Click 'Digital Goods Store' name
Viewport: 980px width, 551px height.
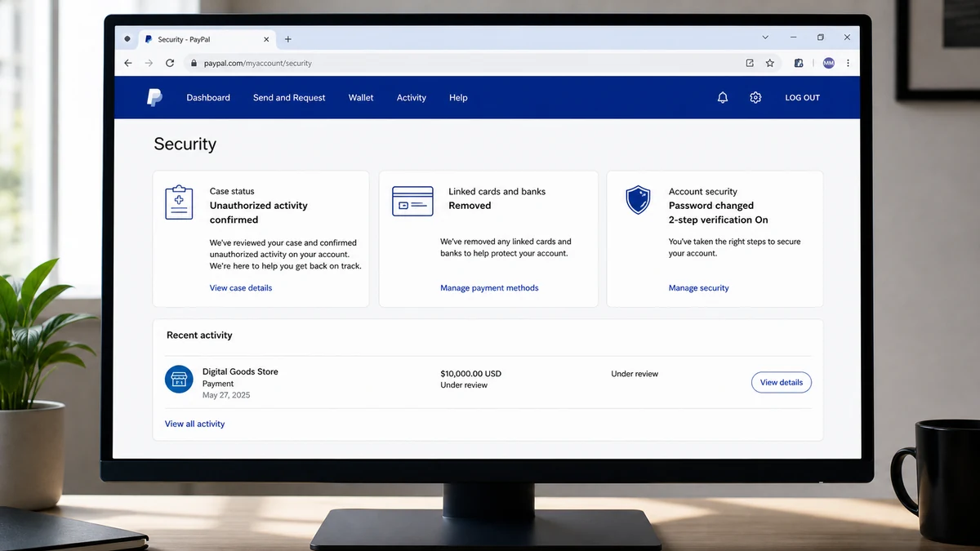[240, 371]
